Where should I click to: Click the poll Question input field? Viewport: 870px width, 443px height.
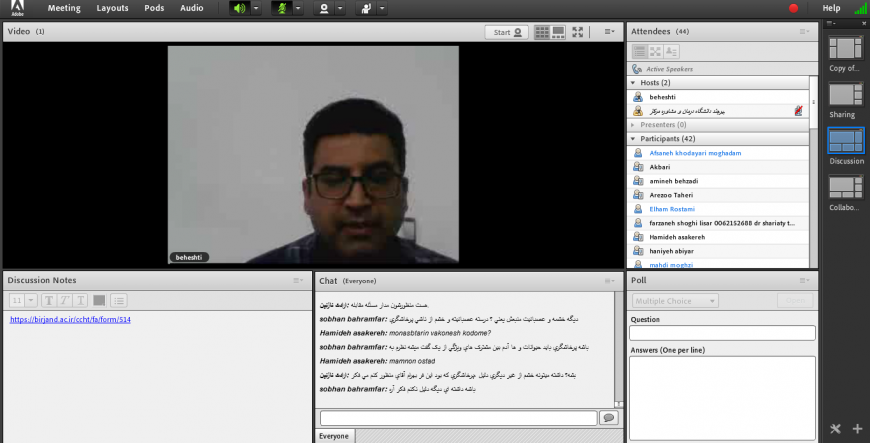tap(722, 333)
